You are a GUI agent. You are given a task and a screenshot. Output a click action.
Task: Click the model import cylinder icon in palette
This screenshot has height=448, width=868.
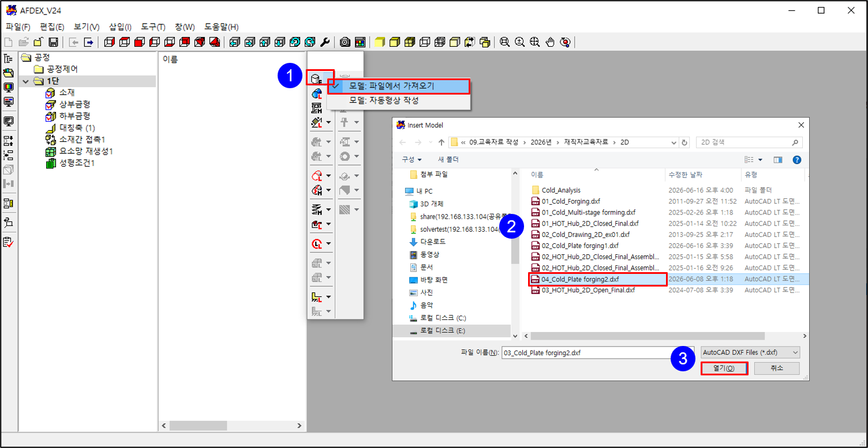pos(317,79)
